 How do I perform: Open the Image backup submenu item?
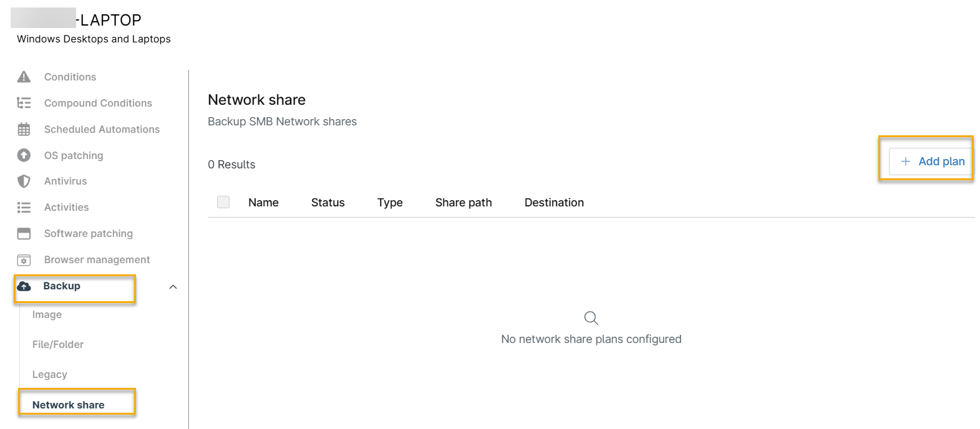click(x=47, y=315)
